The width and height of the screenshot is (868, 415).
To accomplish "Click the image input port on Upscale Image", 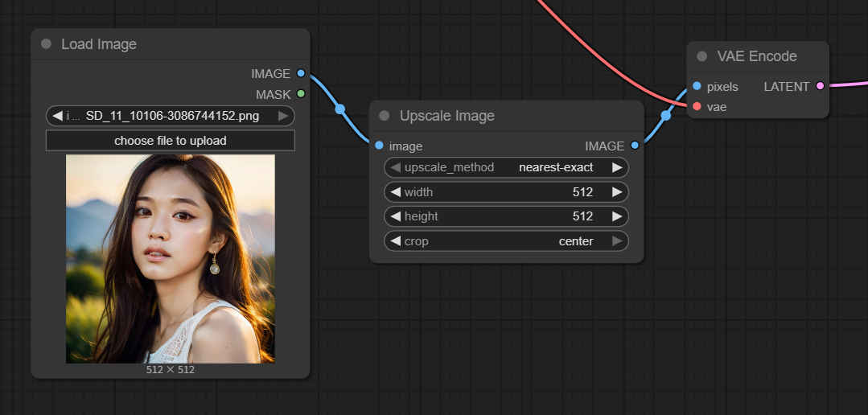I will click(x=379, y=146).
